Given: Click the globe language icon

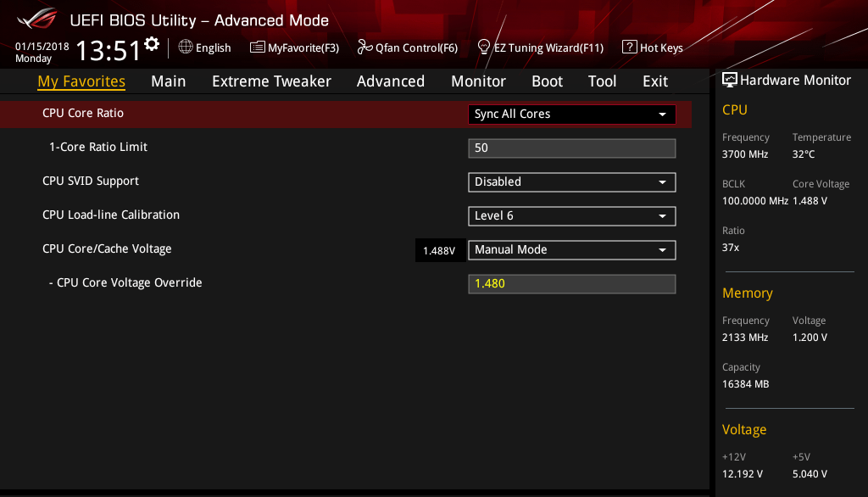Looking at the screenshot, I should pos(186,47).
